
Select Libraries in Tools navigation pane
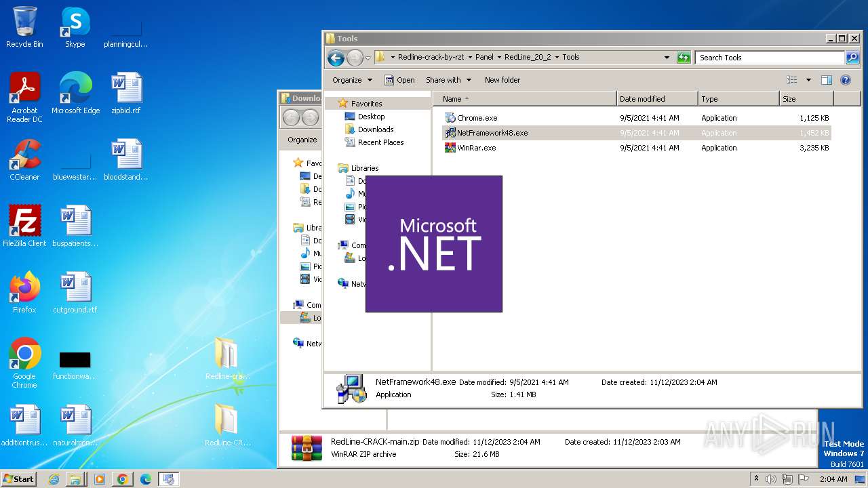click(365, 168)
